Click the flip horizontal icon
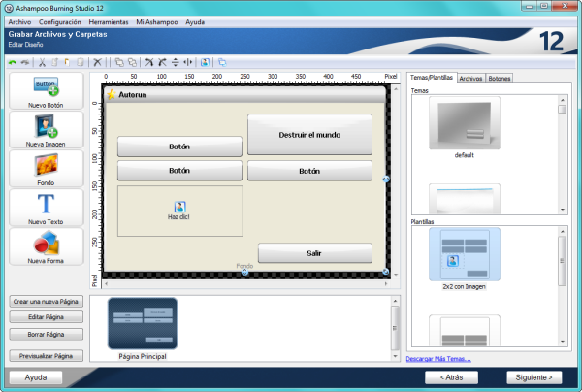This screenshot has width=582, height=392. pyautogui.click(x=188, y=62)
